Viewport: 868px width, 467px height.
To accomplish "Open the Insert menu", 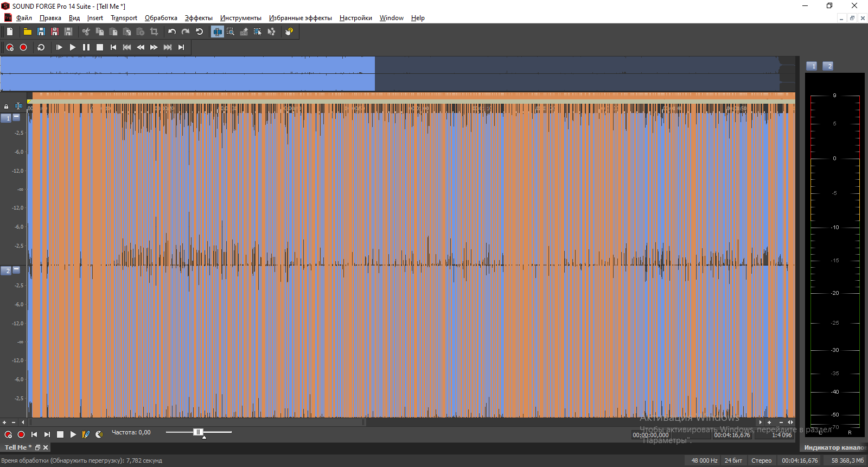I will tap(95, 18).
